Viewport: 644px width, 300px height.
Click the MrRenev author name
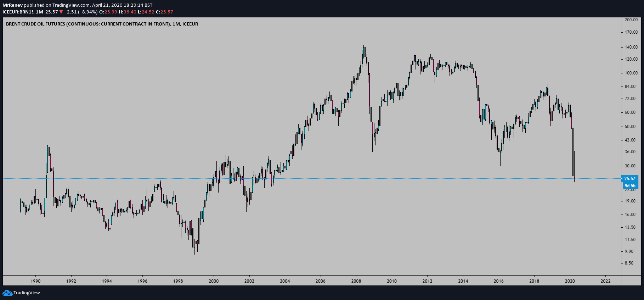(12, 5)
